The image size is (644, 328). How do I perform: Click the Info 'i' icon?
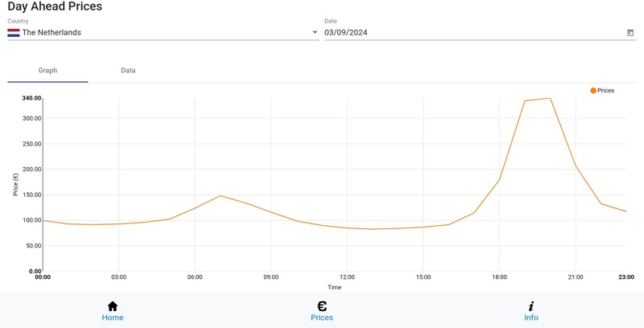click(x=531, y=306)
